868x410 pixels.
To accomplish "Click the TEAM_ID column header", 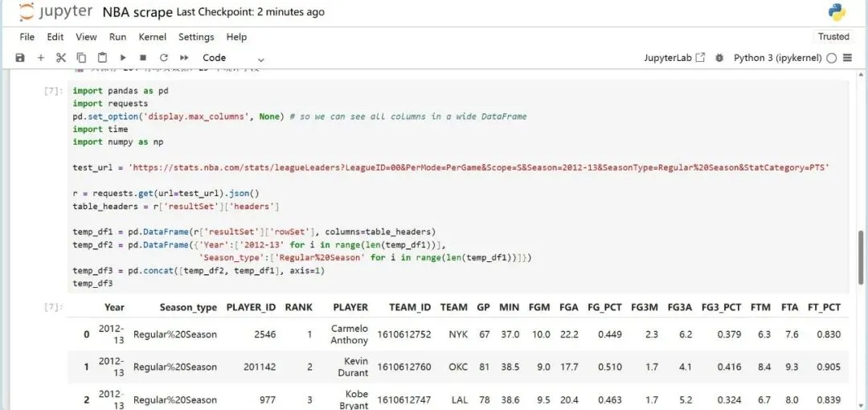I will [x=410, y=307].
